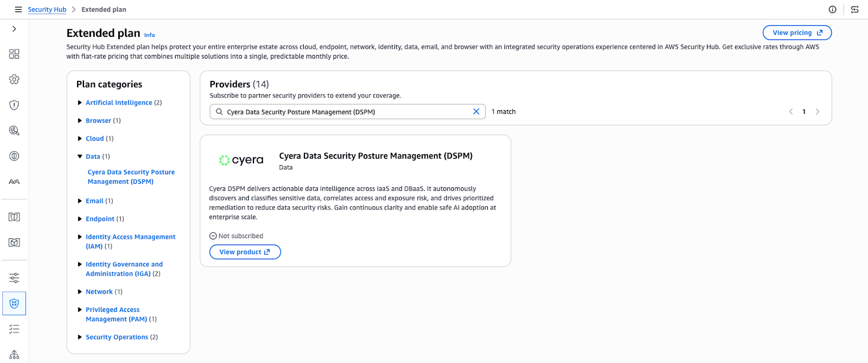
Task: Collapse the Data category
Action: [80, 156]
